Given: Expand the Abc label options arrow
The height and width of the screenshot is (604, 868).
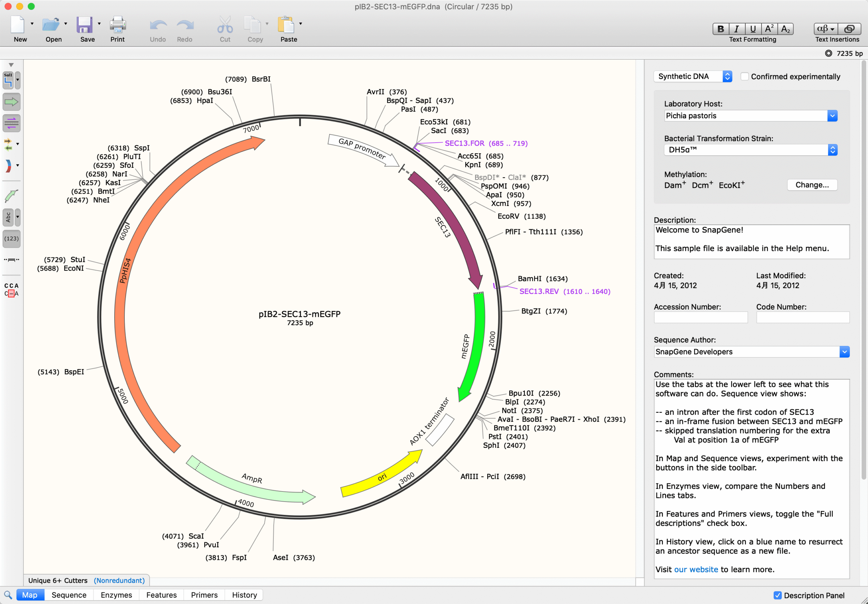Looking at the screenshot, I should pyautogui.click(x=17, y=217).
